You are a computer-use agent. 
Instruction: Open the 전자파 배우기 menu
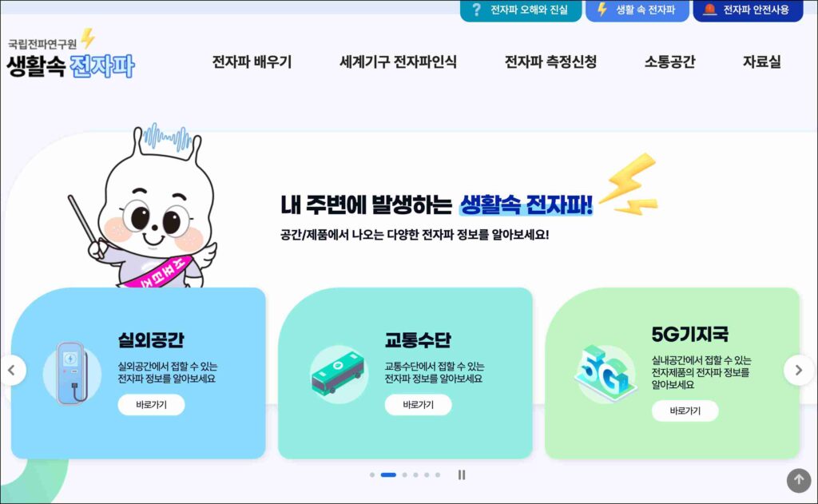(x=252, y=62)
